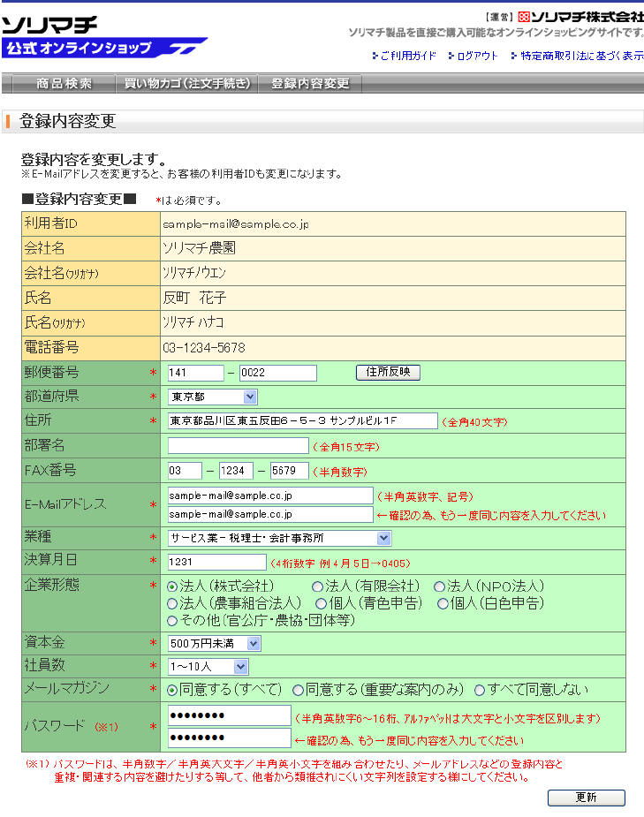The image size is (644, 817).
Task: Select 法人(株式会社) radio button
Action: 172,586
